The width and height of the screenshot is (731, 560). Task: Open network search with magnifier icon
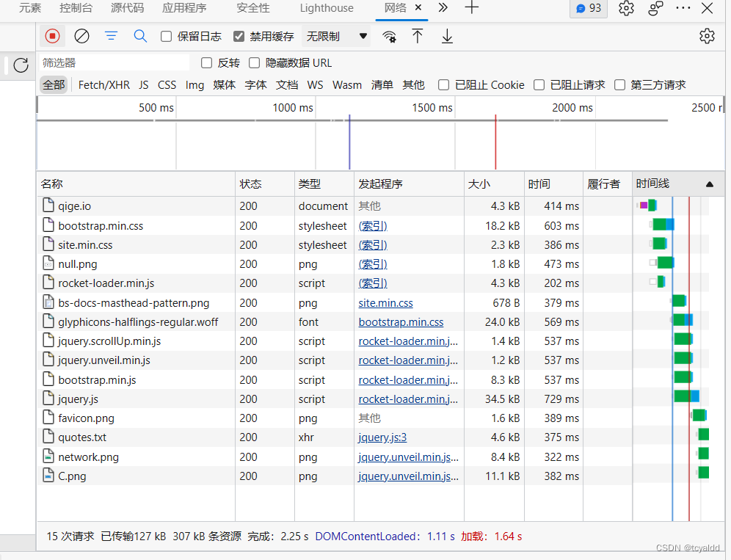140,36
